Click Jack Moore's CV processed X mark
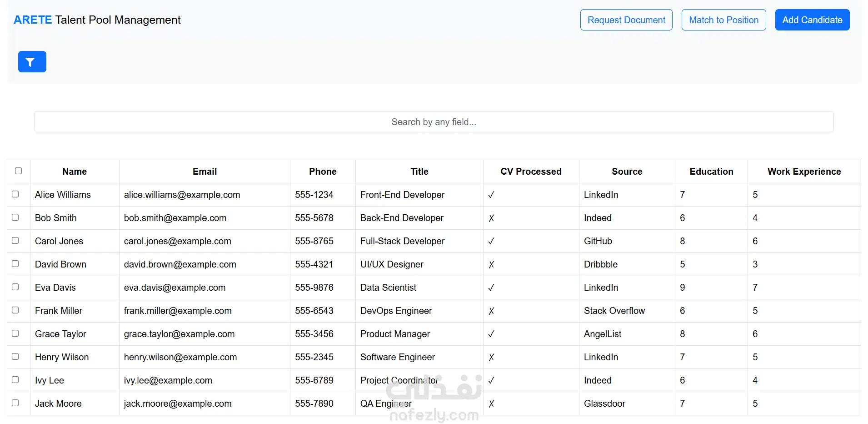The width and height of the screenshot is (868, 424). click(x=491, y=404)
